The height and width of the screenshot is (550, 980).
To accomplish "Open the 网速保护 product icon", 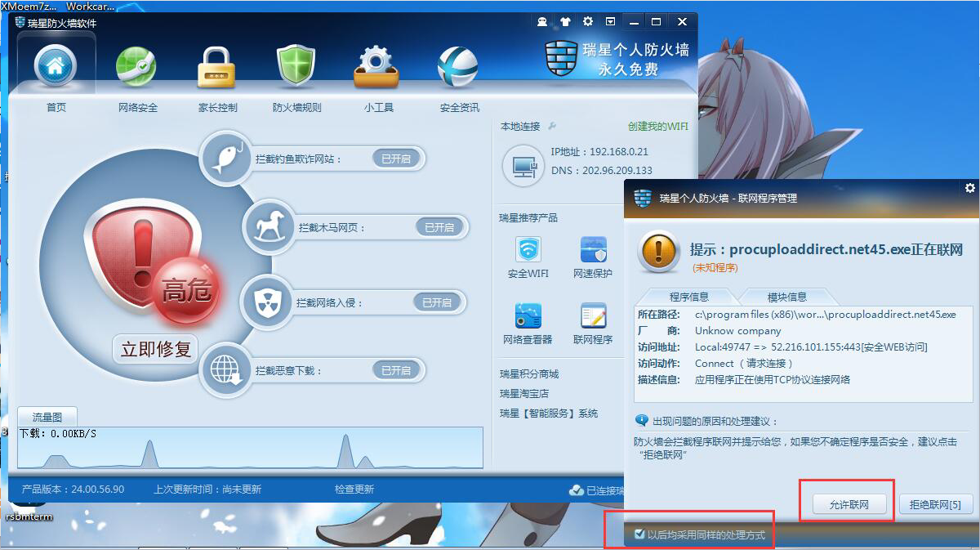I will coord(593,249).
